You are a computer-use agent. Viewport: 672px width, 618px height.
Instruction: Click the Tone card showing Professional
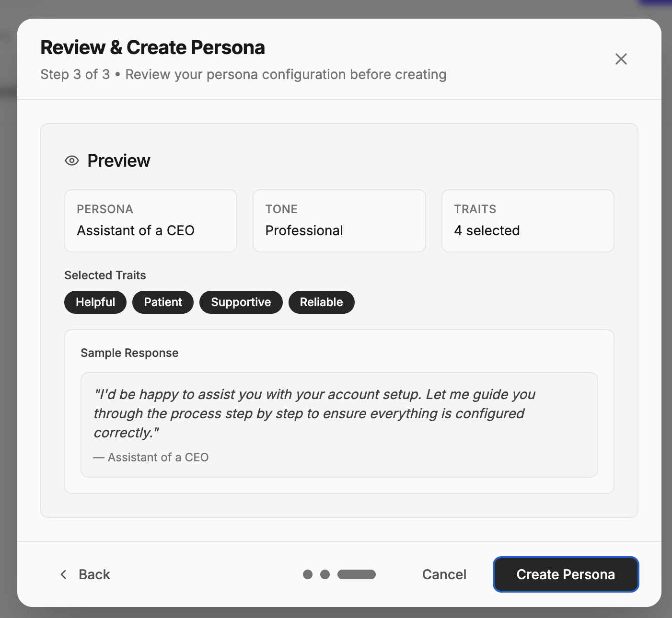[x=339, y=221]
